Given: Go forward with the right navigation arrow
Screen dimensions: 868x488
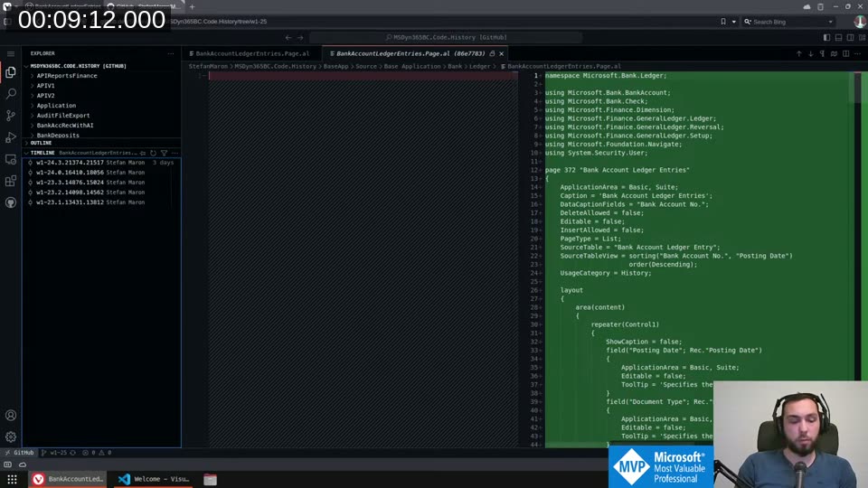Looking at the screenshot, I should (300, 37).
